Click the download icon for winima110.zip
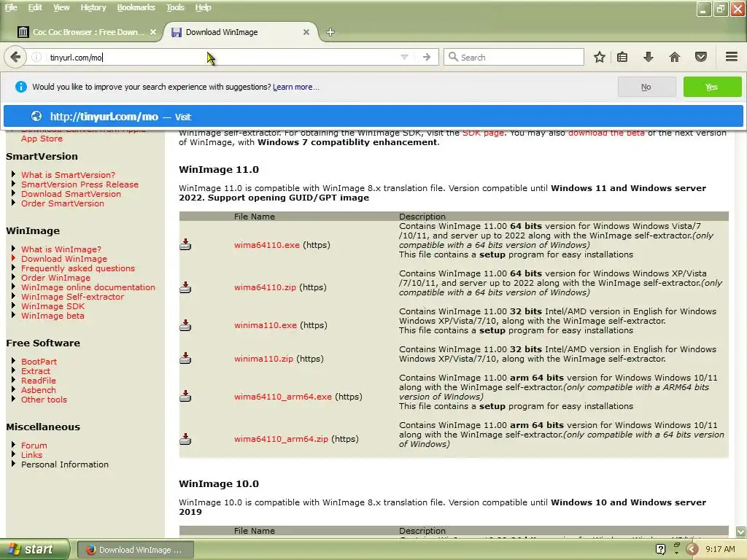The width and height of the screenshot is (747, 560). coord(185,358)
